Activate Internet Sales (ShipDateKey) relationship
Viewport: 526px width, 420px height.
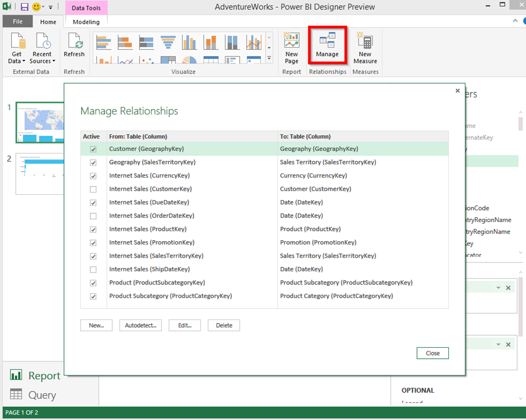pos(93,270)
